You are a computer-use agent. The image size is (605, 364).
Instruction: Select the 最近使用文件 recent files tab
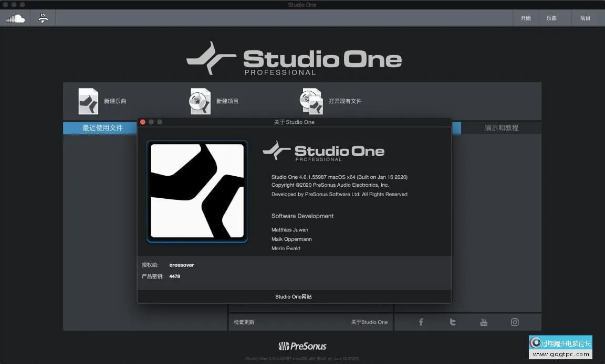click(x=102, y=128)
